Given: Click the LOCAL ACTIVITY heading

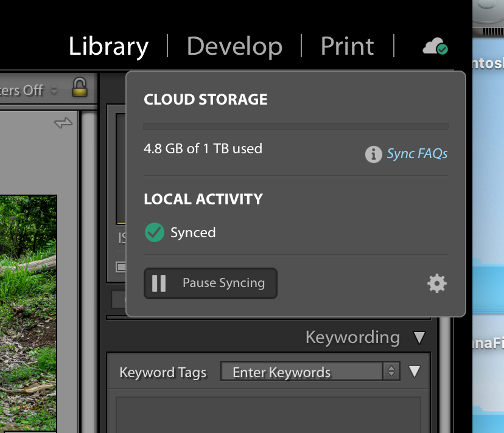Looking at the screenshot, I should [203, 199].
